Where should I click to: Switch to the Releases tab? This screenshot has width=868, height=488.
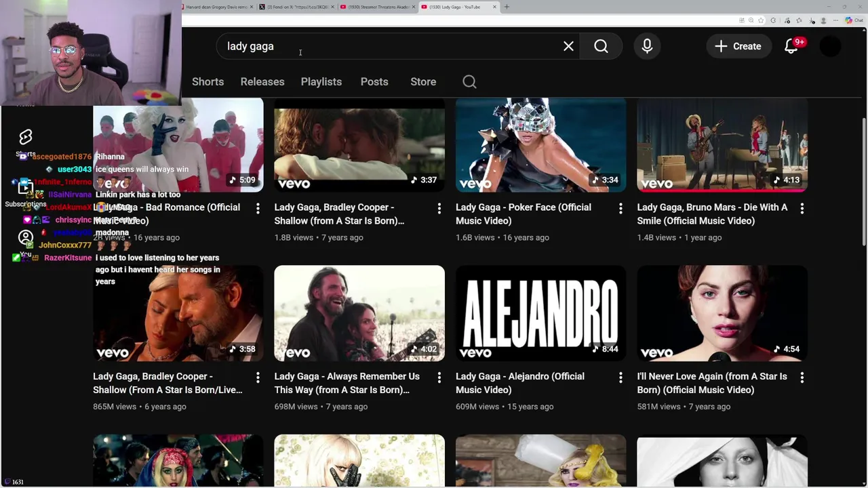click(x=262, y=81)
